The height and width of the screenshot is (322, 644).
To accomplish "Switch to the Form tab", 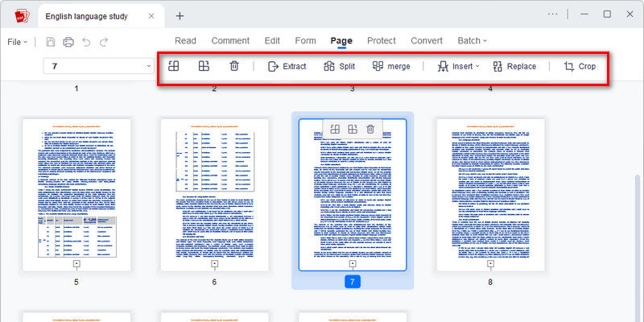I will pyautogui.click(x=306, y=41).
